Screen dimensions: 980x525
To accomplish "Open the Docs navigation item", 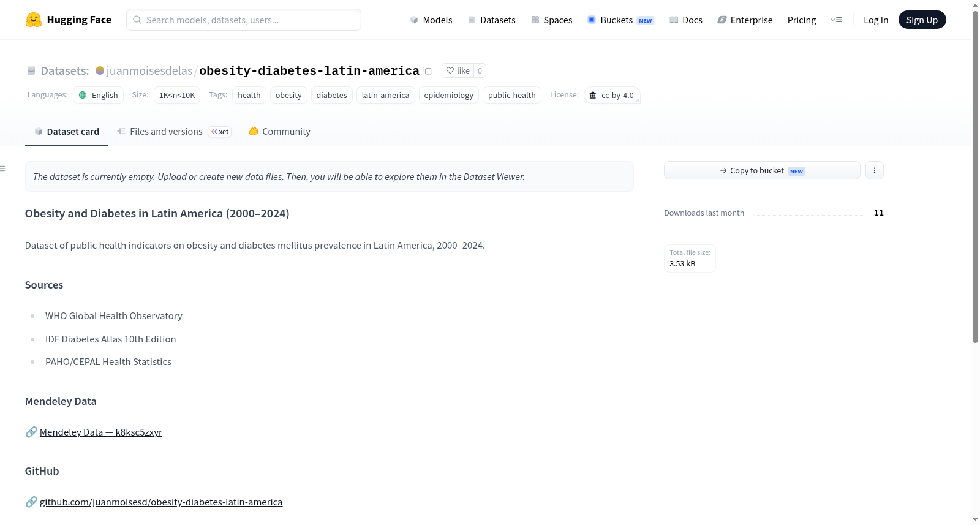I will [x=686, y=20].
